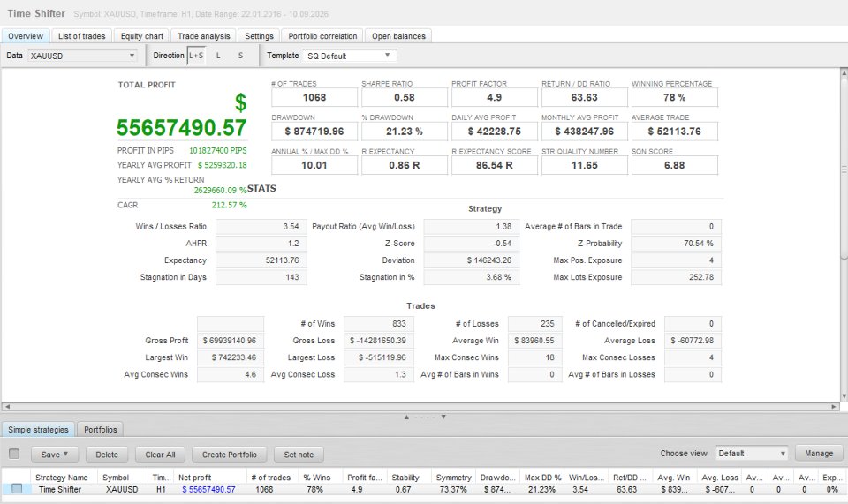Sort by Symmetry column header
This screenshot has width=848, height=504.
click(454, 478)
